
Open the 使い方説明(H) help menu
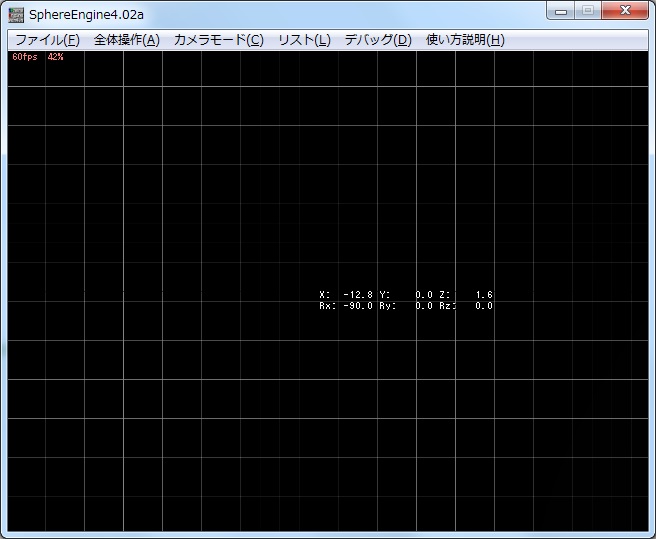465,40
